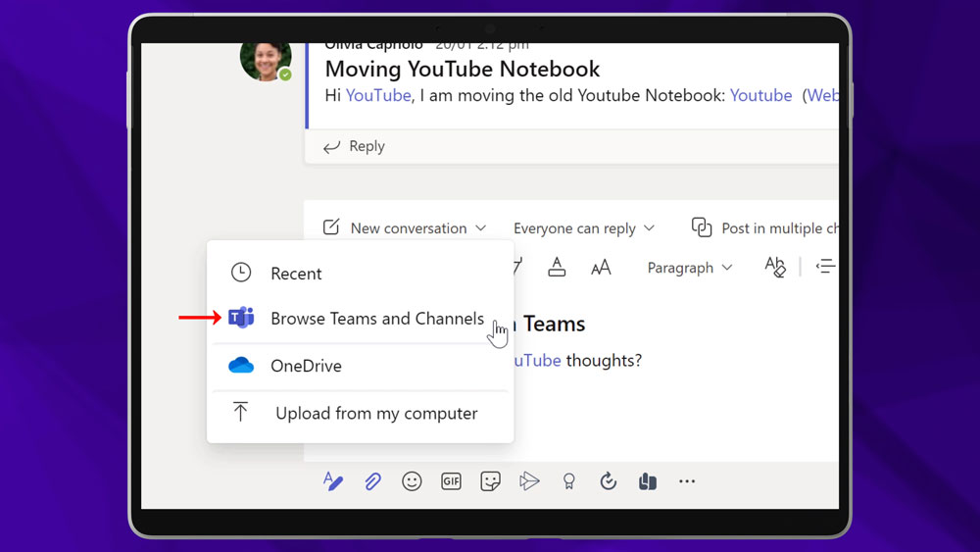
Task: Click the YouTube mention in draft message
Action: (x=537, y=361)
